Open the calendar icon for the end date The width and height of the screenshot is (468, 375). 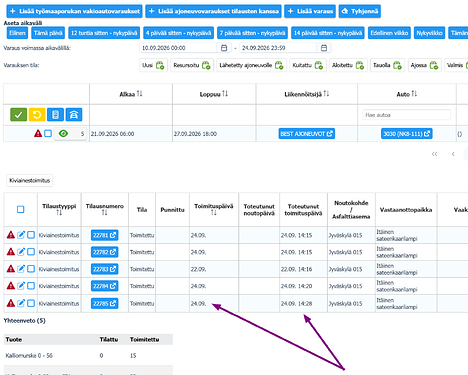[324, 48]
